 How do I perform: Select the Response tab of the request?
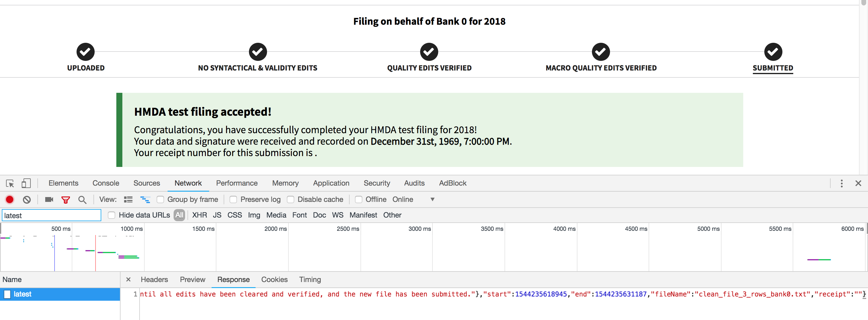click(233, 279)
